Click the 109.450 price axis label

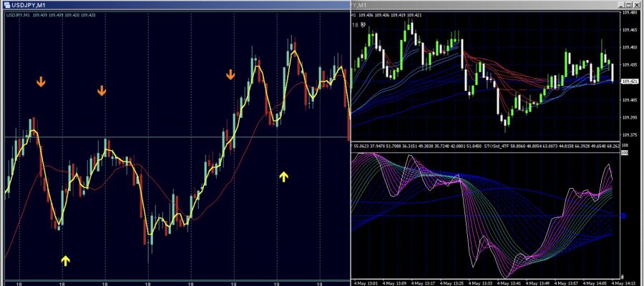pos(630,48)
